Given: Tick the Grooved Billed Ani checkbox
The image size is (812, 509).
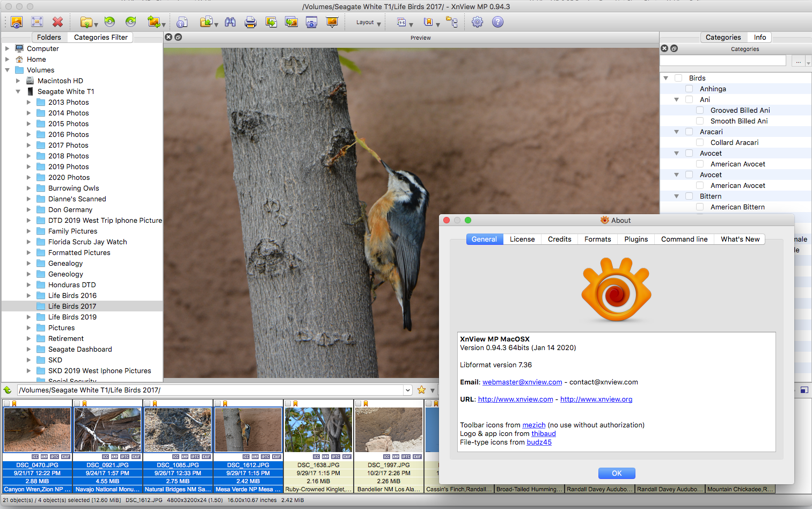Looking at the screenshot, I should 700,110.
